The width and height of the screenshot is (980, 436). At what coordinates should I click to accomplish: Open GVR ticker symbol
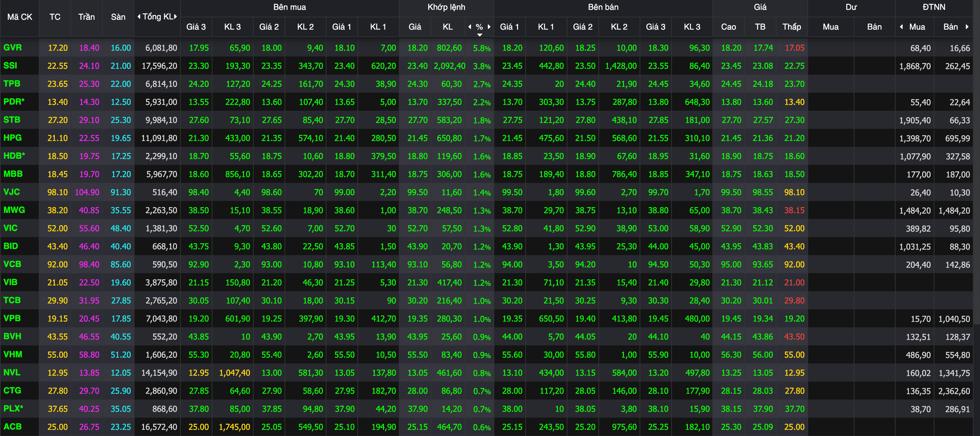click(13, 48)
